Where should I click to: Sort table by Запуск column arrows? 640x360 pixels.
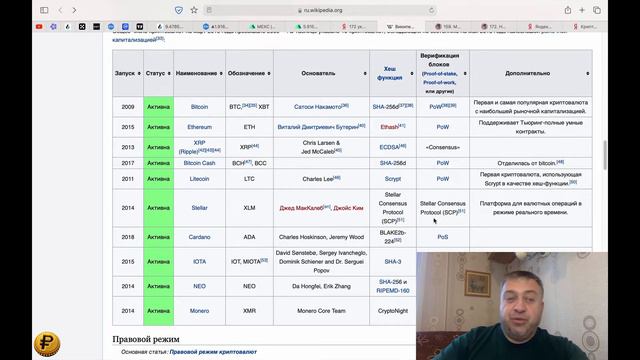[x=139, y=73]
